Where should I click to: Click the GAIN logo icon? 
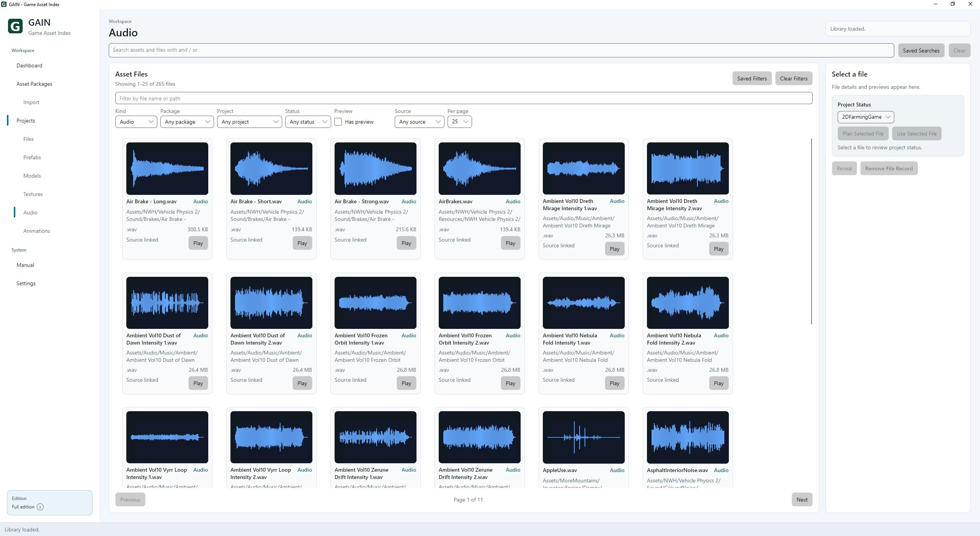point(15,26)
